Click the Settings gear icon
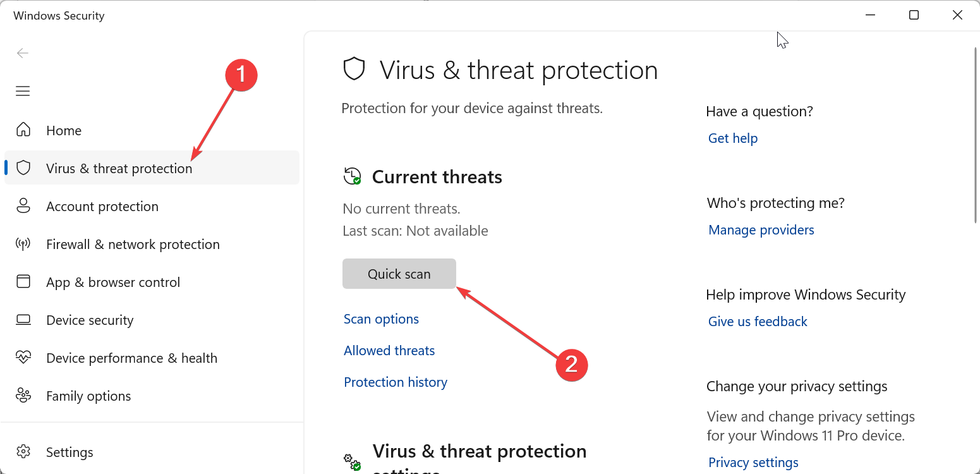This screenshot has height=474, width=980. pos(23,452)
